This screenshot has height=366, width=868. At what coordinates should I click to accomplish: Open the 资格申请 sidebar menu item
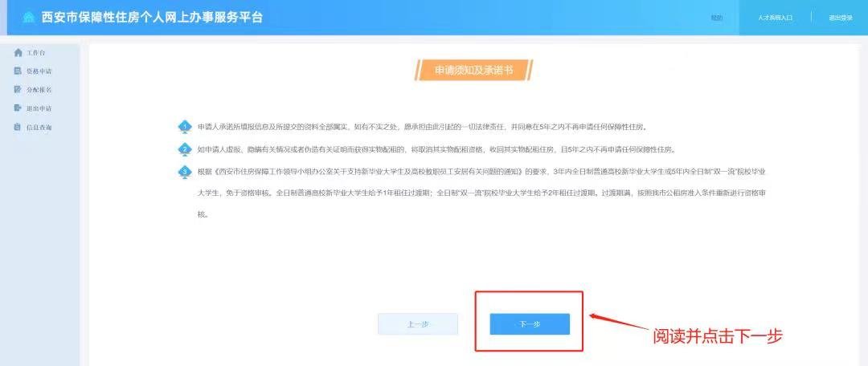39,71
